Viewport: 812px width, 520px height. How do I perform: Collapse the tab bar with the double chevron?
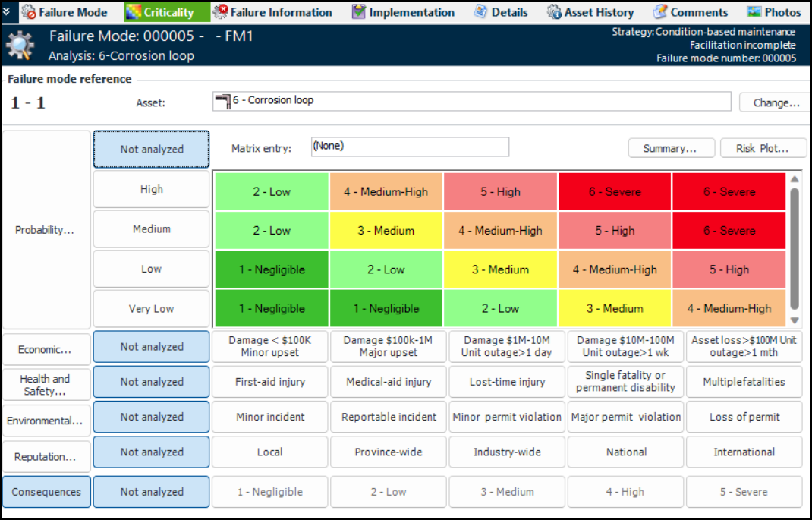(x=7, y=11)
